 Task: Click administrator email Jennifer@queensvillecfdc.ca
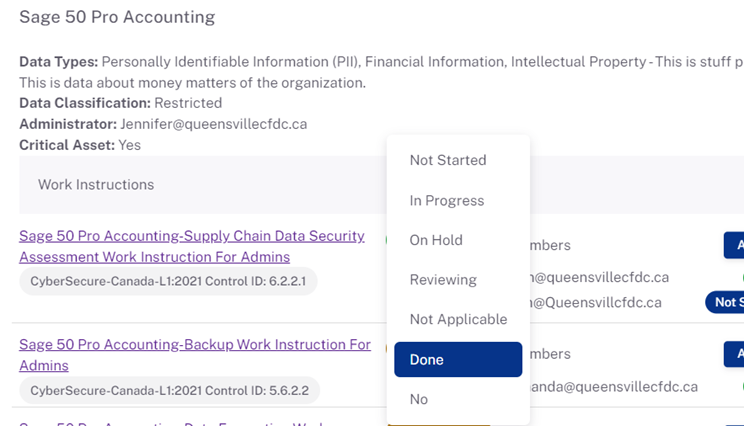(214, 124)
